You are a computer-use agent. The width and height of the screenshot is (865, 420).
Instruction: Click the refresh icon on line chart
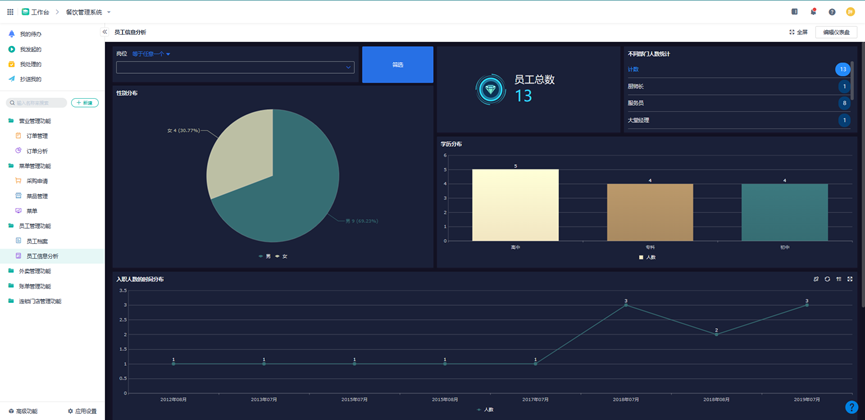(x=827, y=279)
